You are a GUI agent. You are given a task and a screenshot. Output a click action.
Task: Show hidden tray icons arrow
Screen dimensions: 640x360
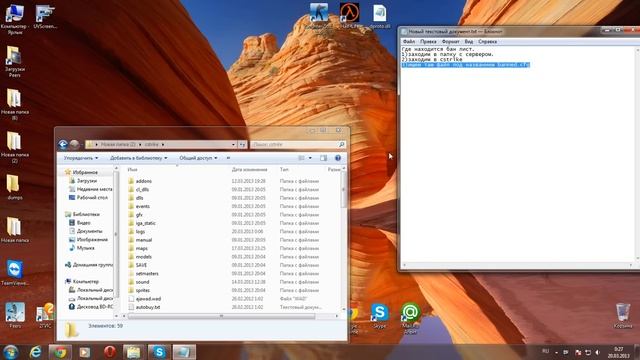pos(556,352)
